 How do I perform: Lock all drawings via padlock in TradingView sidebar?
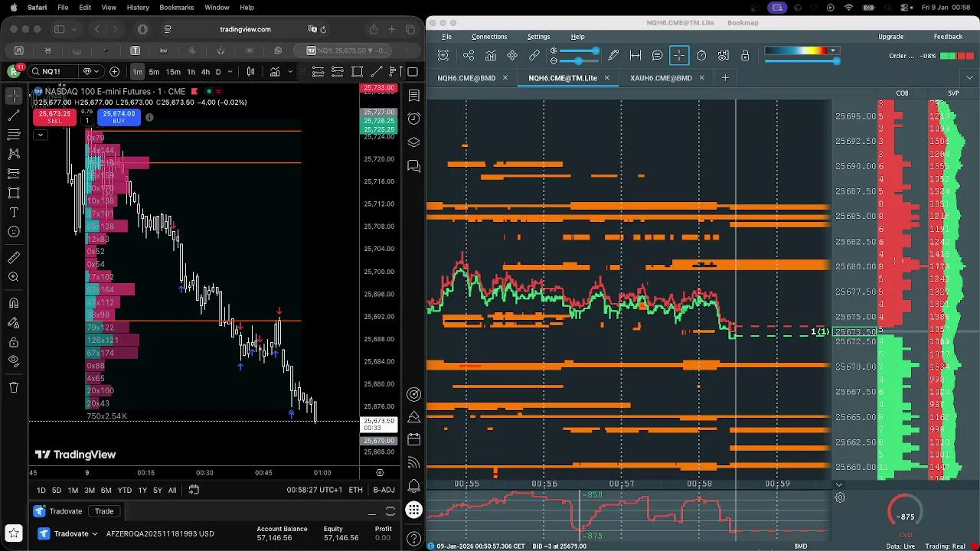[14, 342]
